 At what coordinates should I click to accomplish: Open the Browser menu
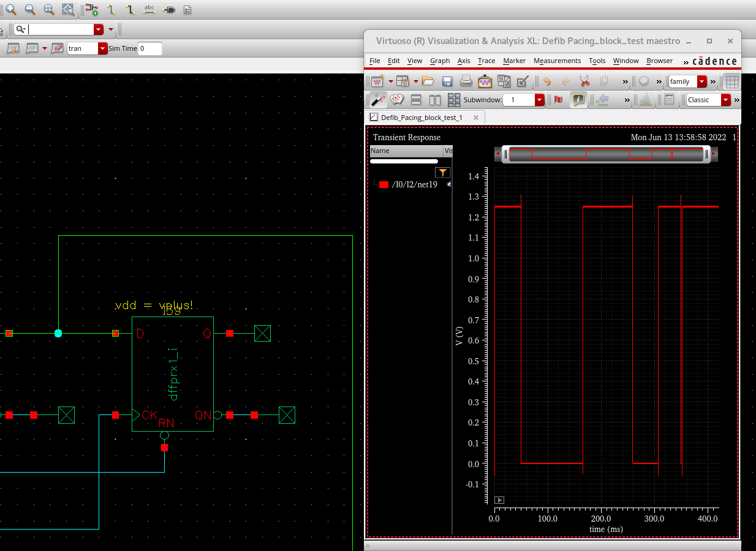click(660, 61)
